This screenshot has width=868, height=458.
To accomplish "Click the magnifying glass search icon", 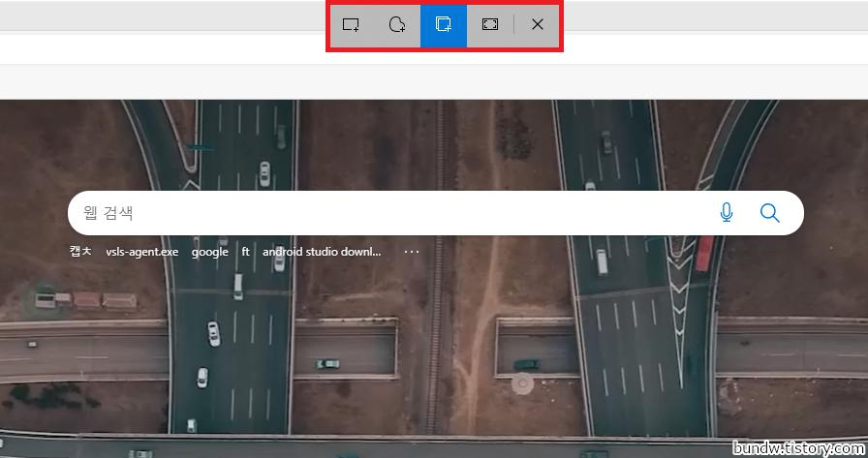I will [x=769, y=213].
